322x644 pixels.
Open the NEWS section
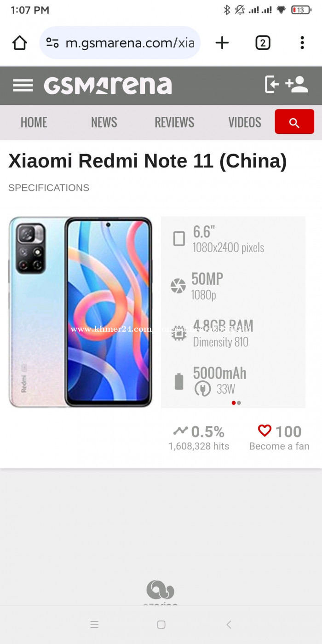[104, 122]
